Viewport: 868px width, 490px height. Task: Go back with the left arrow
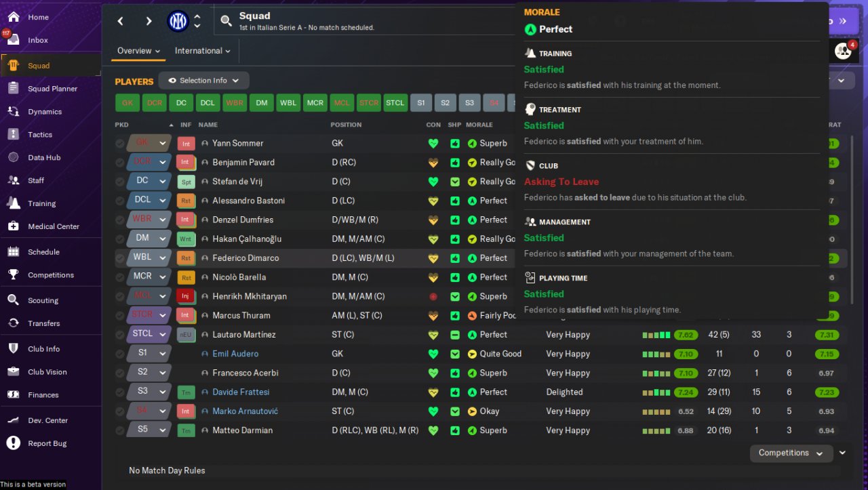121,21
